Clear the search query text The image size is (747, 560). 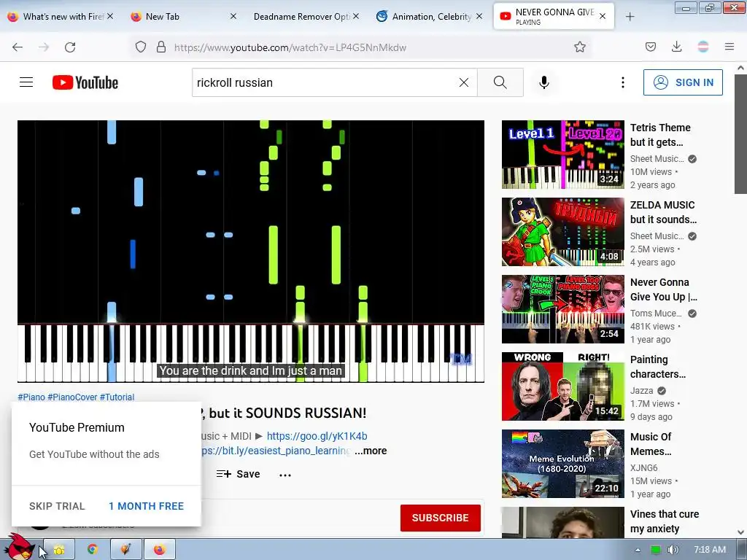[x=463, y=82]
